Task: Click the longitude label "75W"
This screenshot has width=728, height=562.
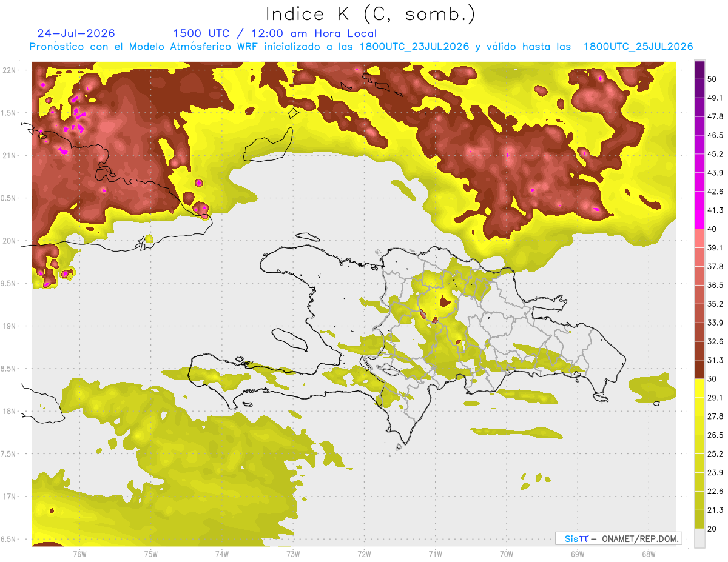Action: click(151, 554)
